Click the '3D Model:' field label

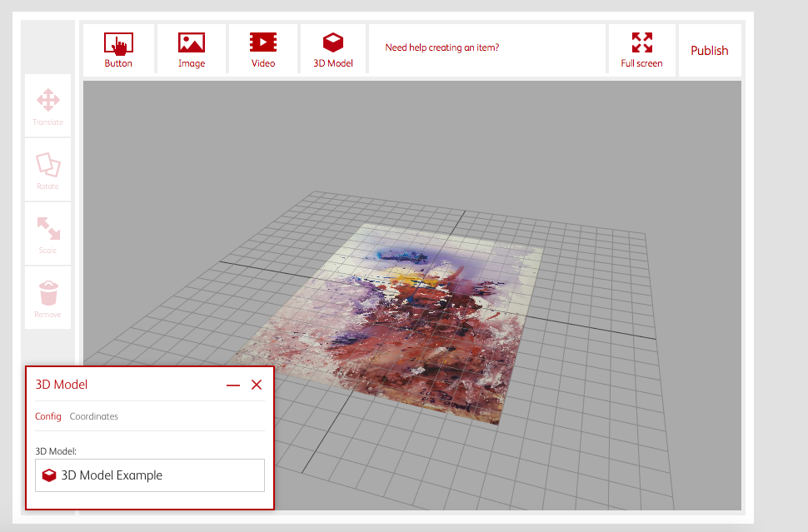click(56, 451)
